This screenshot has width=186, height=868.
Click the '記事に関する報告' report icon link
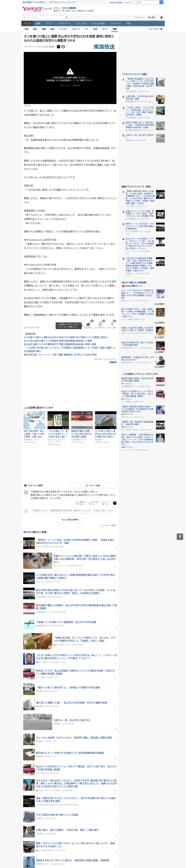point(31,327)
